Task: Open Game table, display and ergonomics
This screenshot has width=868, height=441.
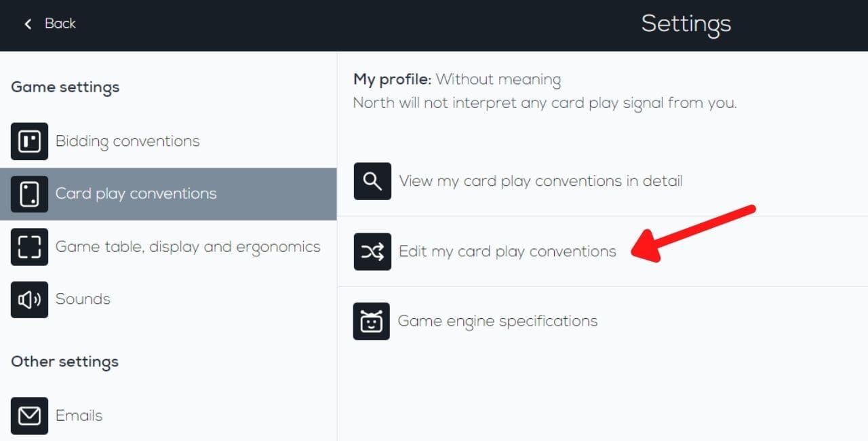Action: click(x=187, y=246)
